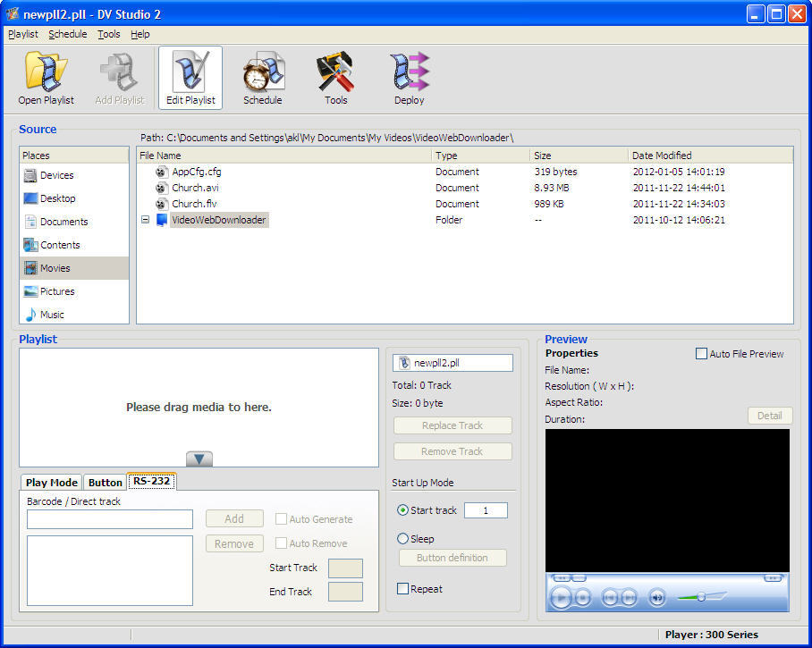Click the RS-232 Start Track field
This screenshot has height=648, width=812.
(345, 568)
